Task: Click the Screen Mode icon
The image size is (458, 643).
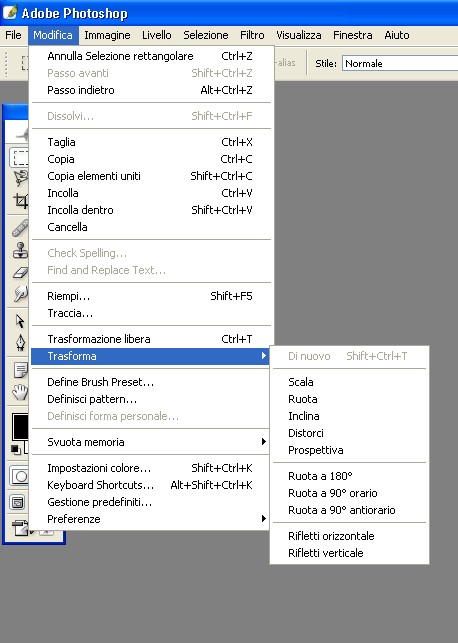Action: [18, 502]
